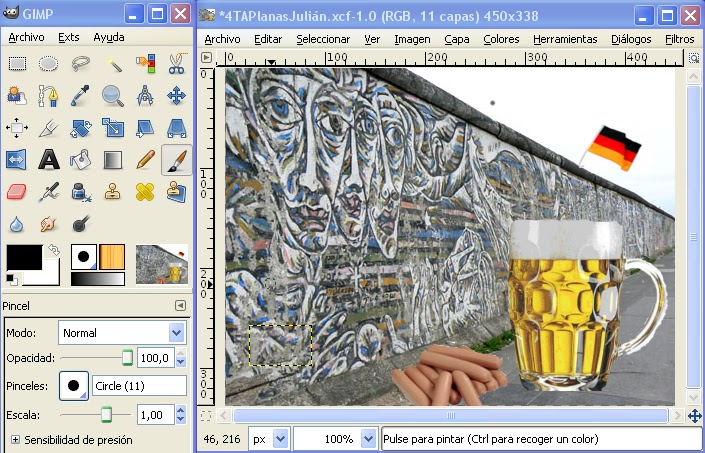Select the Ellipse Select tool

point(48,63)
